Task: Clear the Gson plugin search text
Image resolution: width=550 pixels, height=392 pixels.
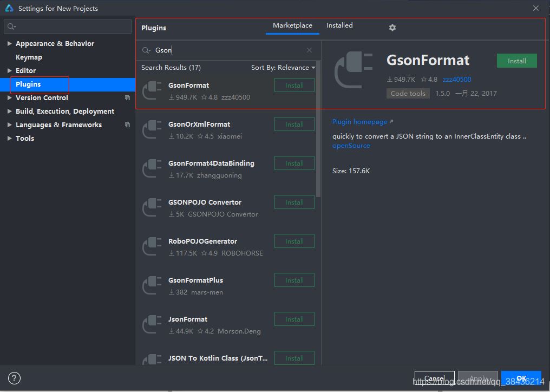Action: [309, 50]
